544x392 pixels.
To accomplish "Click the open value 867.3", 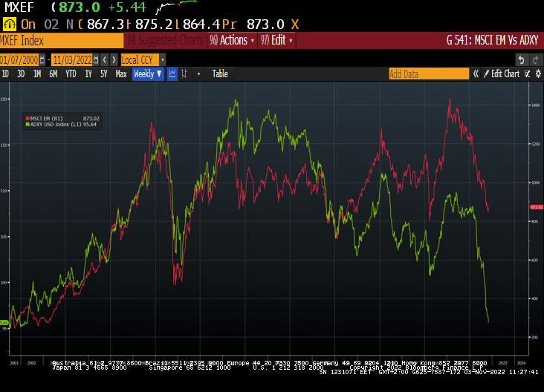I will point(106,24).
